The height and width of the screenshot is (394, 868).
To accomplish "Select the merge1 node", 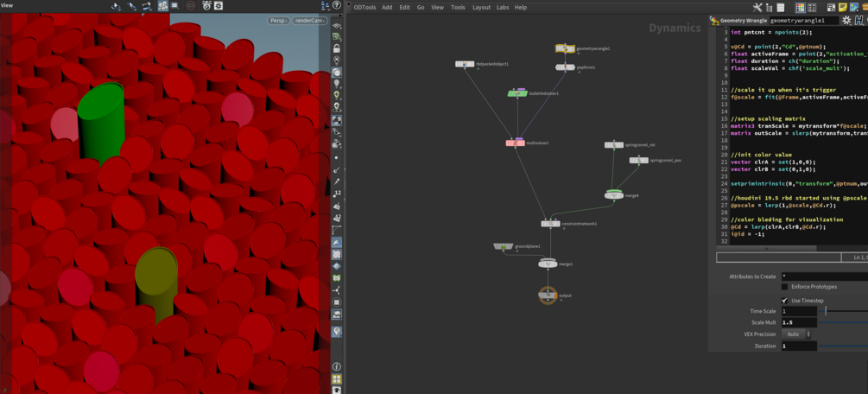I will (548, 264).
